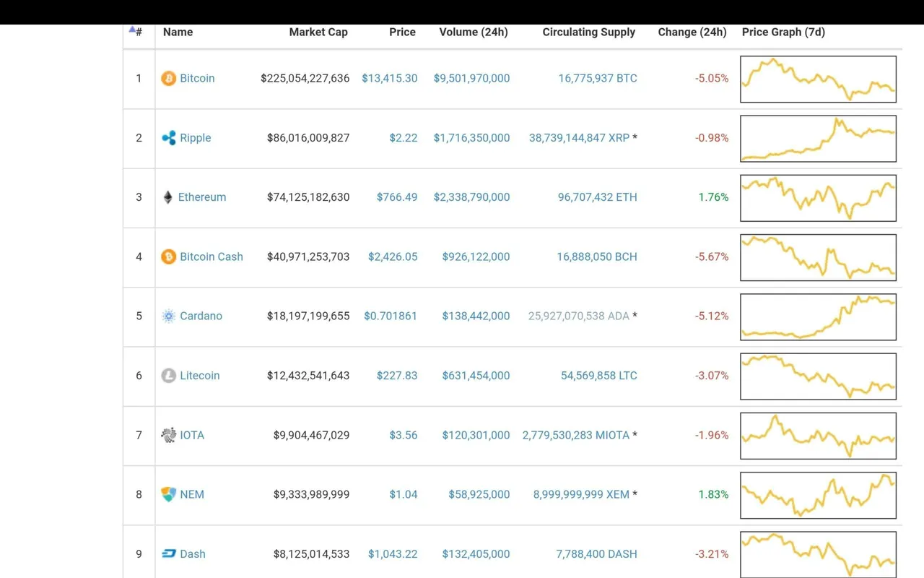This screenshot has width=924, height=578.
Task: Sort table by Volume (24h) header
Action: pyautogui.click(x=474, y=32)
